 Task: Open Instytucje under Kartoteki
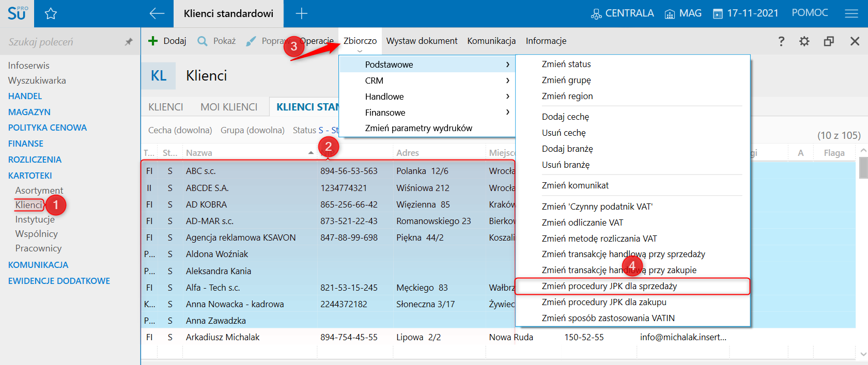click(35, 219)
